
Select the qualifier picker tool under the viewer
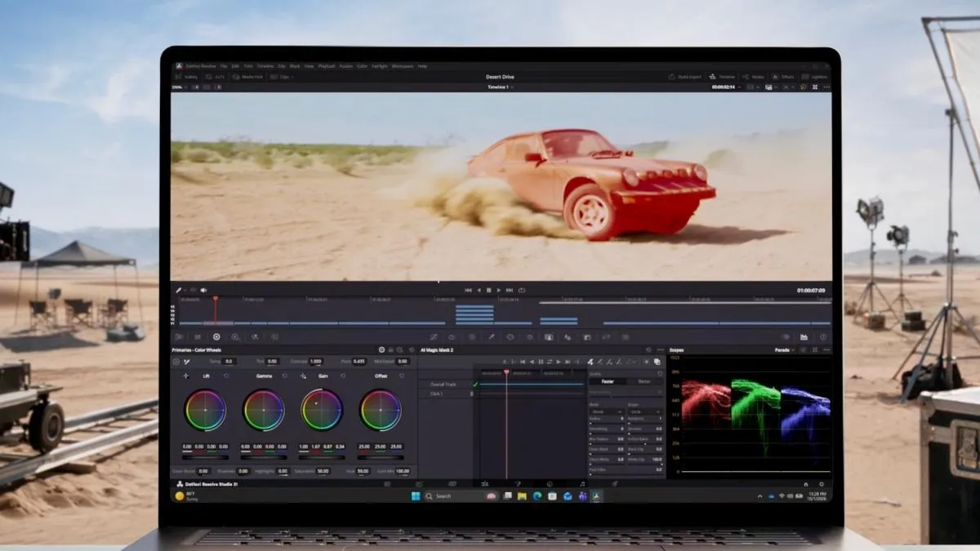(x=178, y=290)
